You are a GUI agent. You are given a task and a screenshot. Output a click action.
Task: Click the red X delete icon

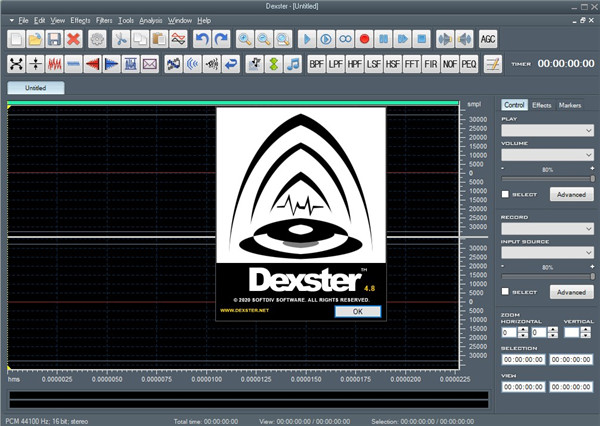point(73,39)
